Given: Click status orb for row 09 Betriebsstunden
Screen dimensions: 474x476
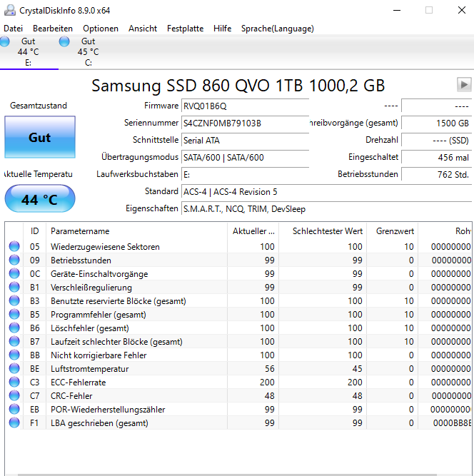Looking at the screenshot, I should [x=14, y=260].
